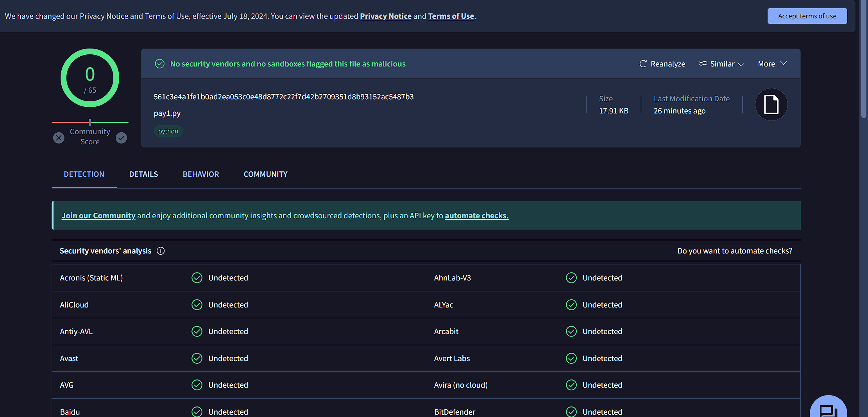Click the Security vendors' analysis heading
868x417 pixels.
click(106, 251)
